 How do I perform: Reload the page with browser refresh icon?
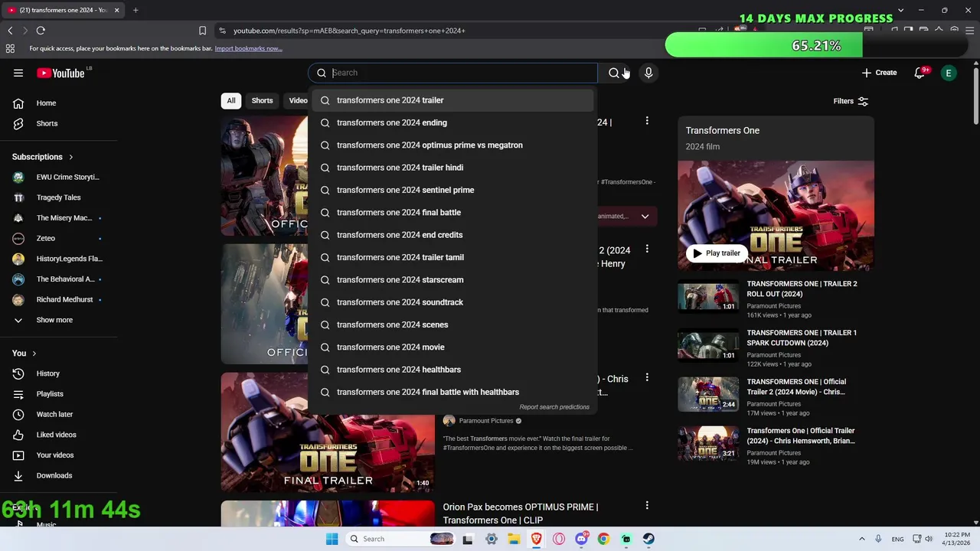pos(41,31)
